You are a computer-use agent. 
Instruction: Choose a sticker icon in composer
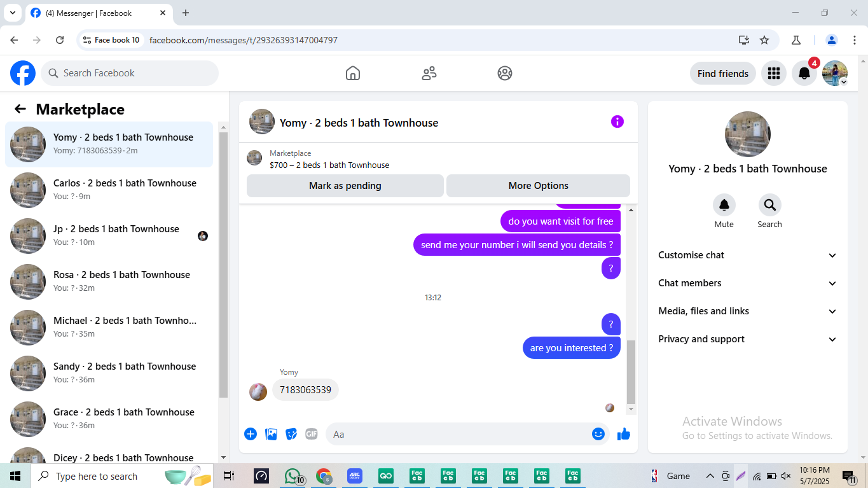pos(291,434)
